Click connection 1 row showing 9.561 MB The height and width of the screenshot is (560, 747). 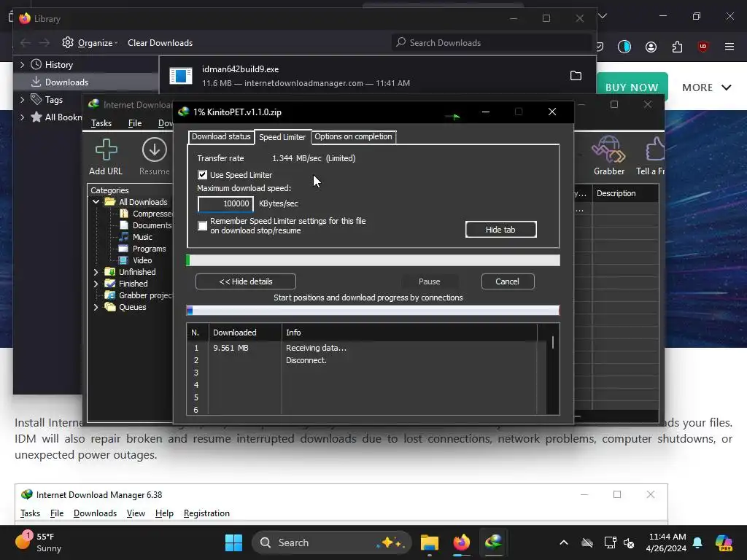(x=367, y=348)
